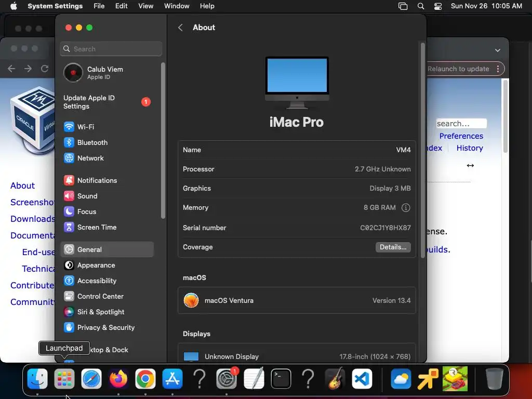Open Stage Manager menu bar icon
The width and height of the screenshot is (532, 399).
(403, 6)
